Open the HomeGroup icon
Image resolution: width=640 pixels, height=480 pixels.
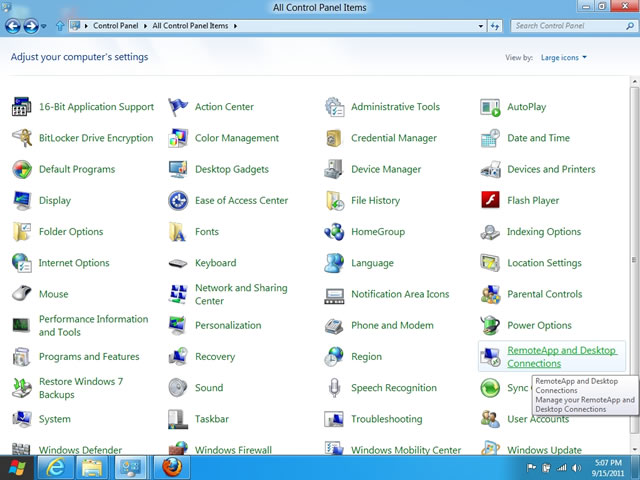point(334,232)
